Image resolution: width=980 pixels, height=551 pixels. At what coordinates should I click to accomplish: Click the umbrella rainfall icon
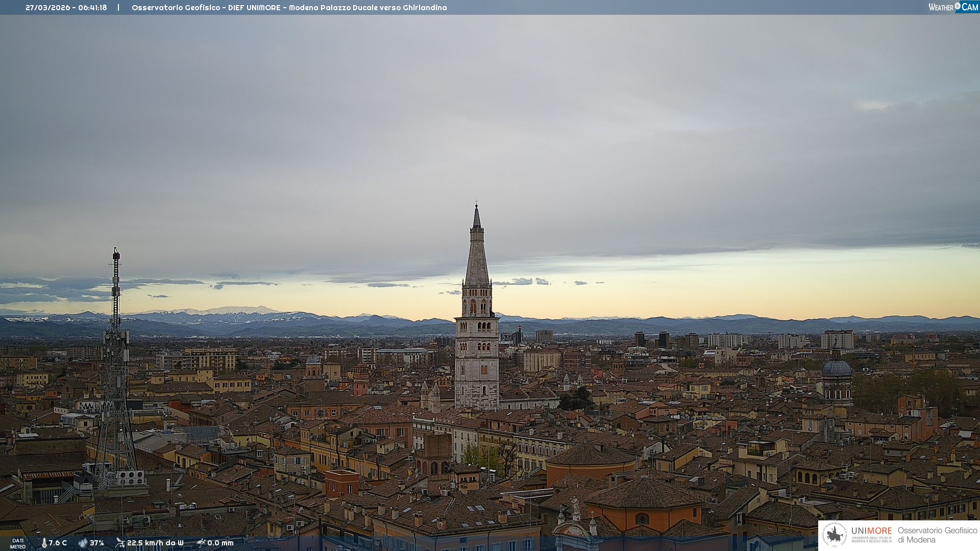coord(201,543)
